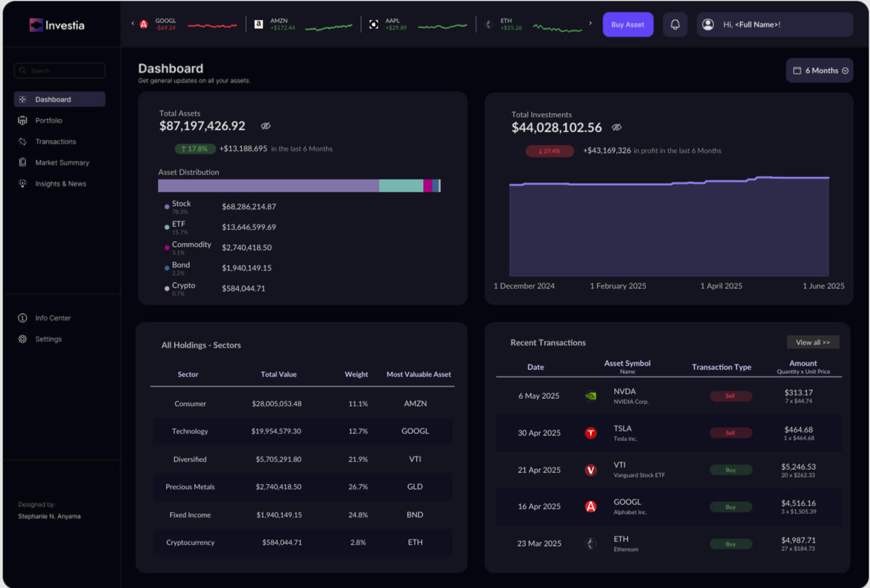Select the Precious Metals sector row
The width and height of the screenshot is (870, 588).
pos(302,486)
